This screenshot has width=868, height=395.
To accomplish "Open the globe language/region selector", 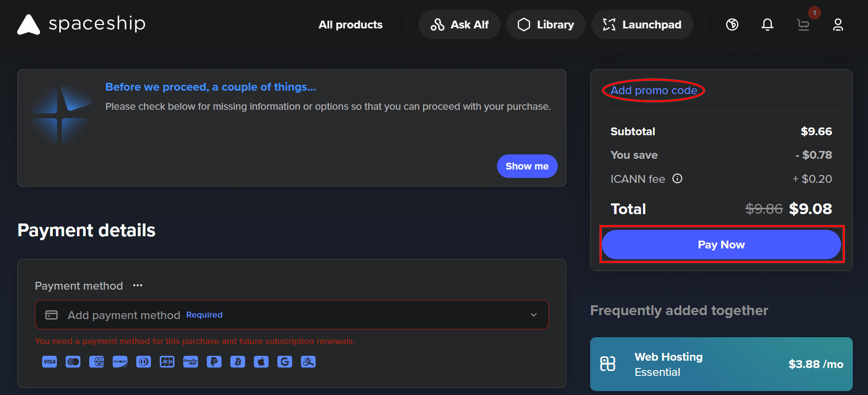I will click(x=732, y=25).
